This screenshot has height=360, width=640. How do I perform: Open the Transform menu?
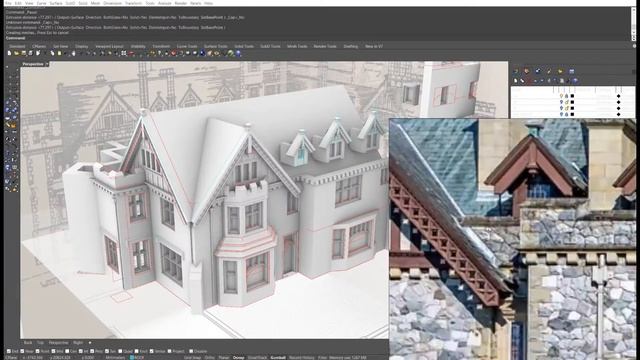[133, 3]
